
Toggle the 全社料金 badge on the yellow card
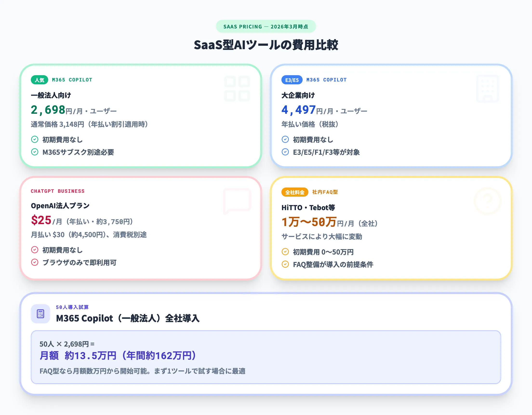click(295, 192)
